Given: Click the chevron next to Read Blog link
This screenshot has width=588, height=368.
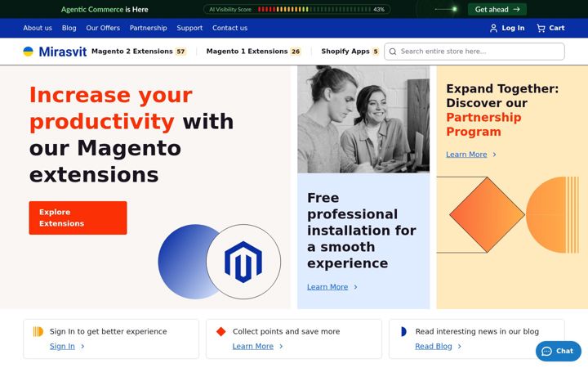Looking at the screenshot, I should tap(459, 347).
